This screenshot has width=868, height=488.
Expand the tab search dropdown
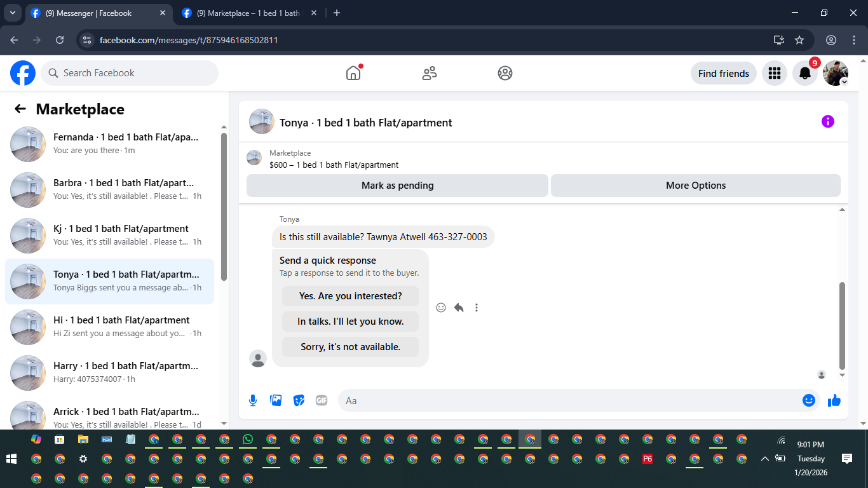13,13
